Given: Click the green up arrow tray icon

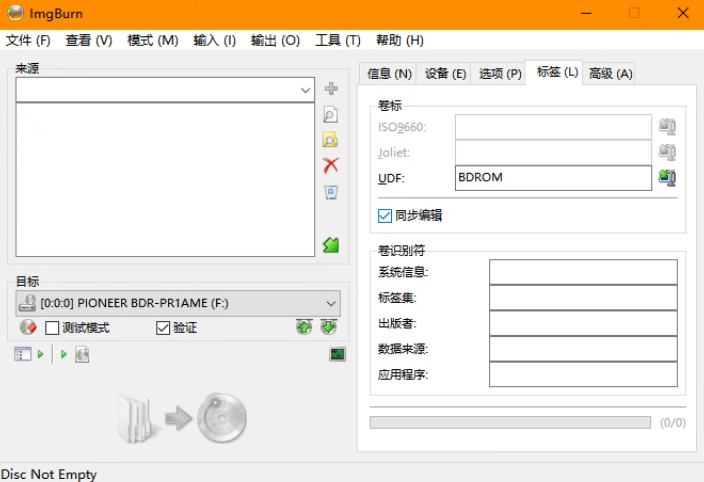Looking at the screenshot, I should coord(304,327).
